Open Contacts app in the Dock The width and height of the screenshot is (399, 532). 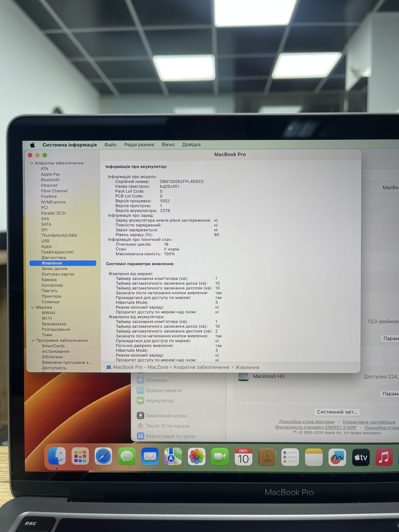267,457
